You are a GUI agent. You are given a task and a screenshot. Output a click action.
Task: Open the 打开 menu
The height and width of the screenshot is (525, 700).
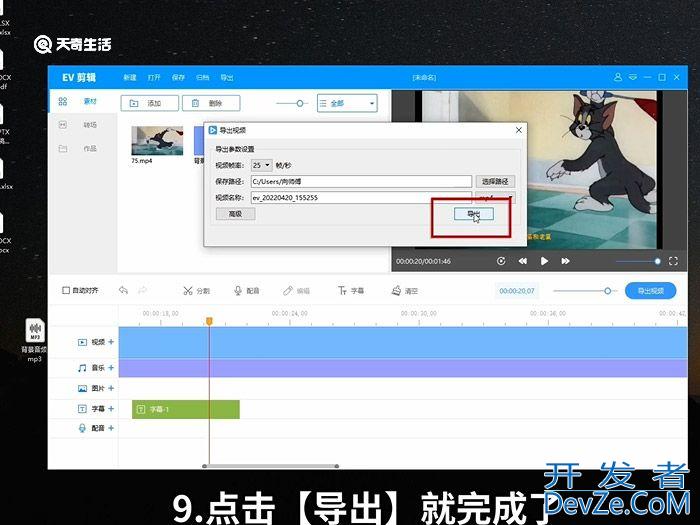154,78
